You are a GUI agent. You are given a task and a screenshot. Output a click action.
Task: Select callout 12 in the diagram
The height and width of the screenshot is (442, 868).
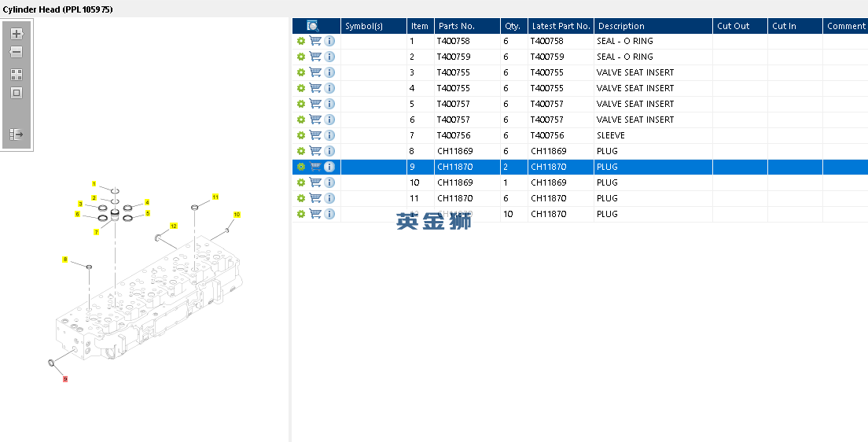[173, 226]
